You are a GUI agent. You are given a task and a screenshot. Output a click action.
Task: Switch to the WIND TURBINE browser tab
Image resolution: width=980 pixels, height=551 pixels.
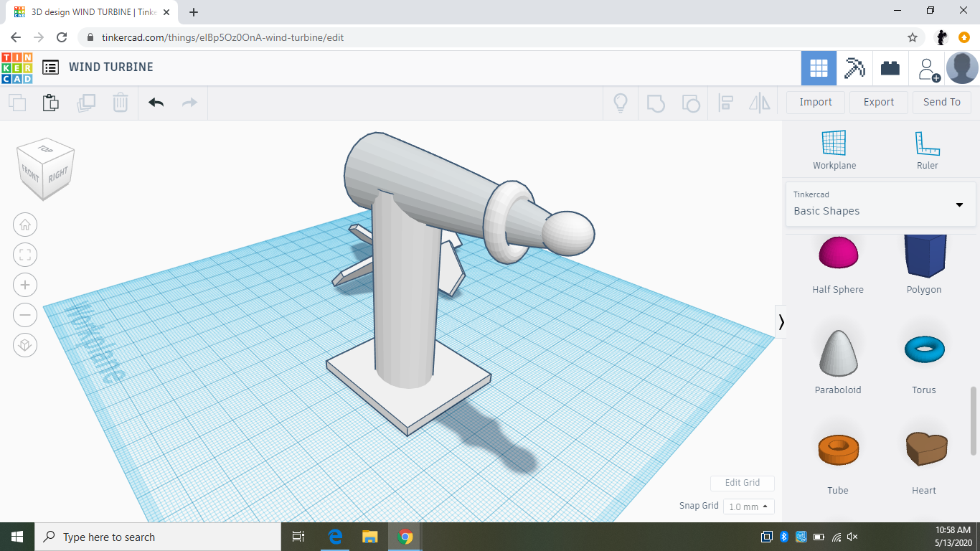tap(93, 12)
